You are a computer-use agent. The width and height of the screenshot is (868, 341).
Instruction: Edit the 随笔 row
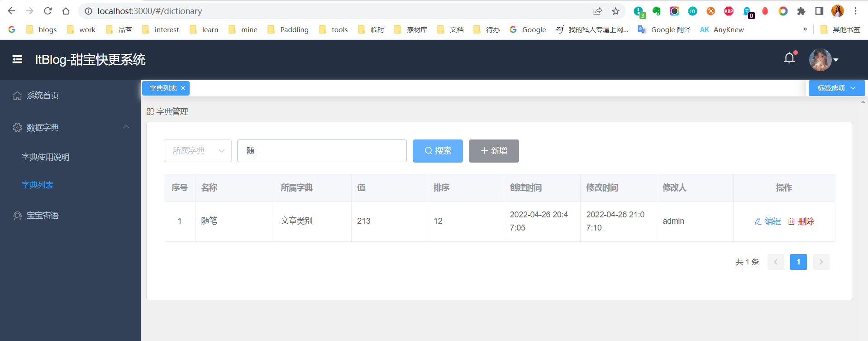768,221
